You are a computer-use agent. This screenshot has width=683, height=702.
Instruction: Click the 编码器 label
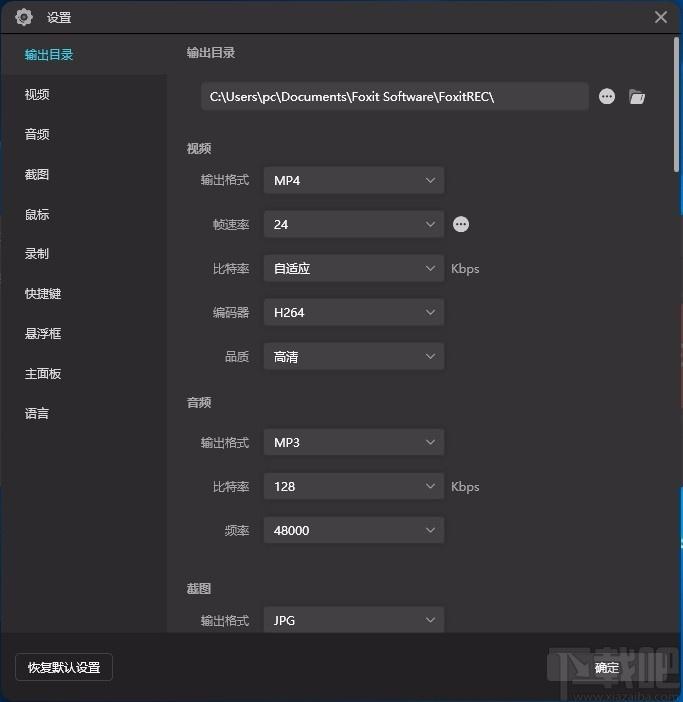tap(231, 312)
